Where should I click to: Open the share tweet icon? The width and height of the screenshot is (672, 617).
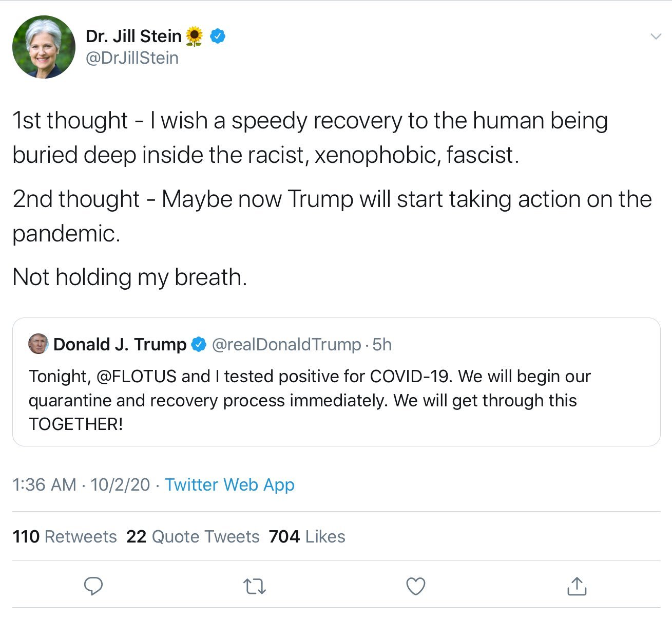pos(577,586)
